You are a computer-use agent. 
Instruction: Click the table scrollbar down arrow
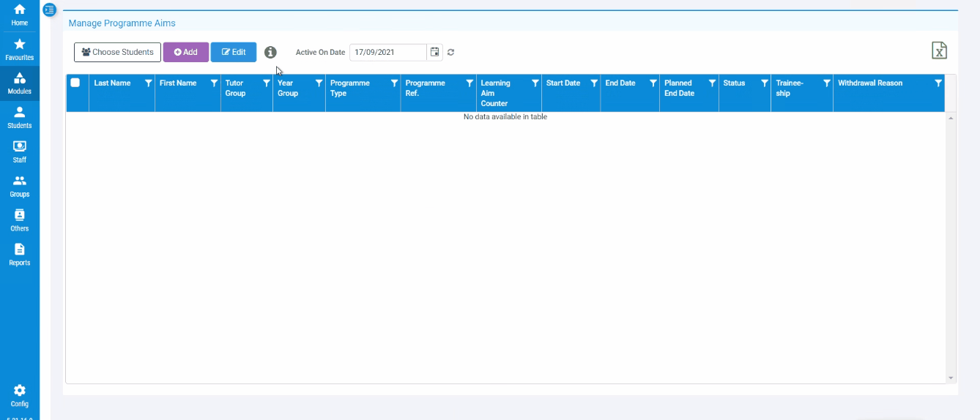951,378
